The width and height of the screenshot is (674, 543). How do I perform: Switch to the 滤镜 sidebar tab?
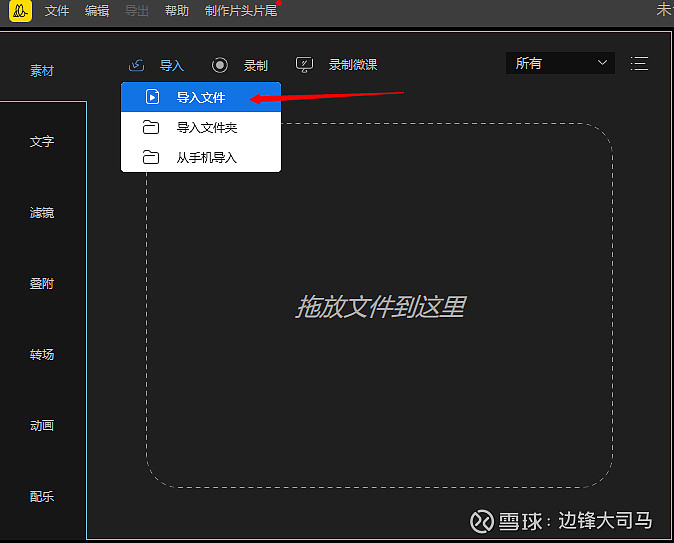click(42, 212)
